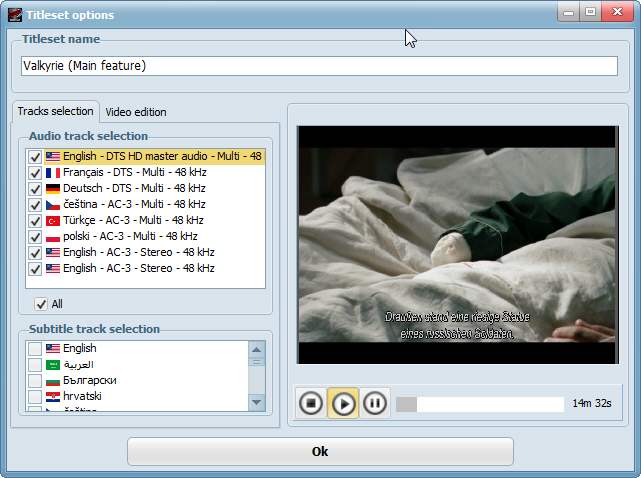Uncheck Français DTS audio track

pyautogui.click(x=35, y=173)
